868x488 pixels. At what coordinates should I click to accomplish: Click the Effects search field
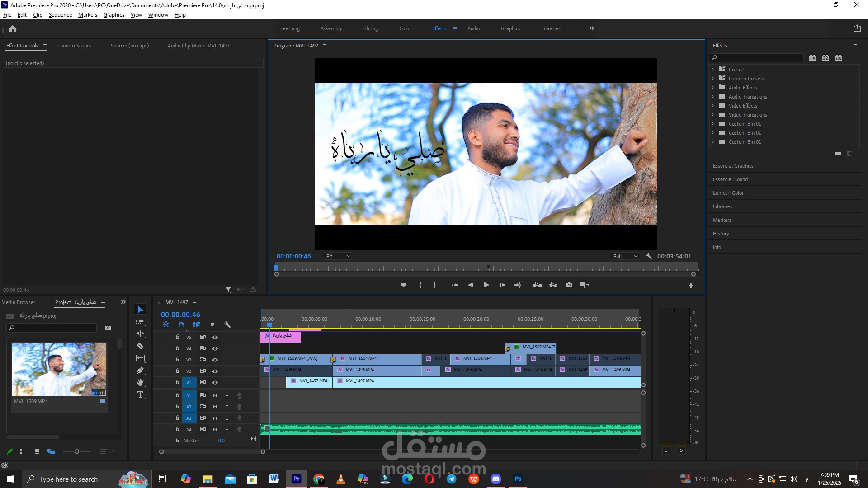756,58
